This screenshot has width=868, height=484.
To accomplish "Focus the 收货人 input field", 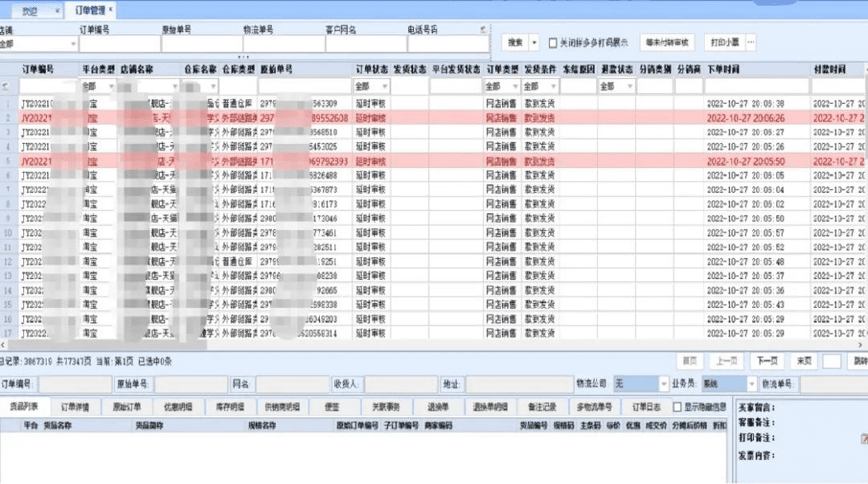I will (x=401, y=384).
